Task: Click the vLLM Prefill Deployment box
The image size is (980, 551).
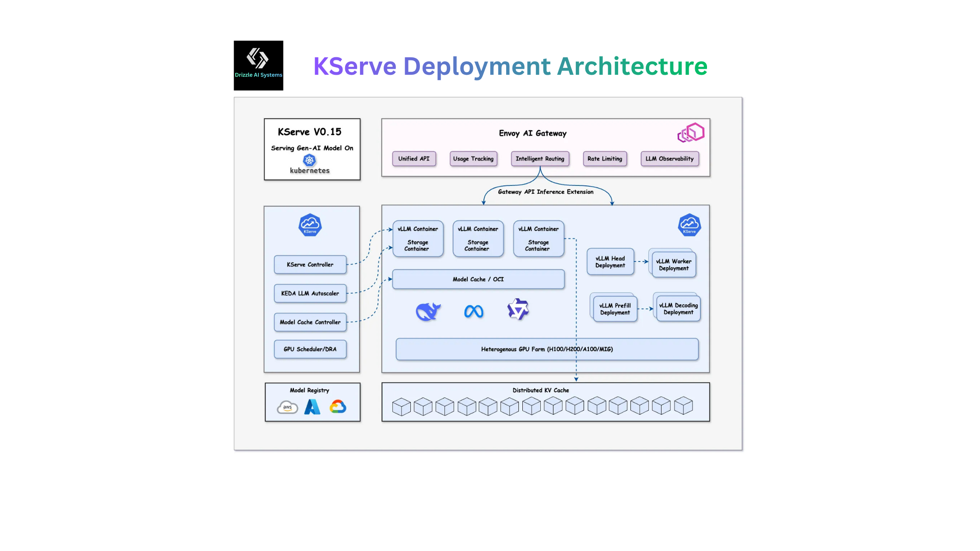Action: tap(615, 309)
